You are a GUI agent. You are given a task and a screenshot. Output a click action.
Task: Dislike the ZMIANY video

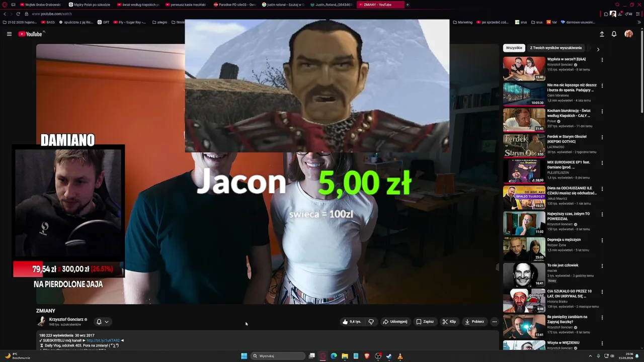(371, 321)
